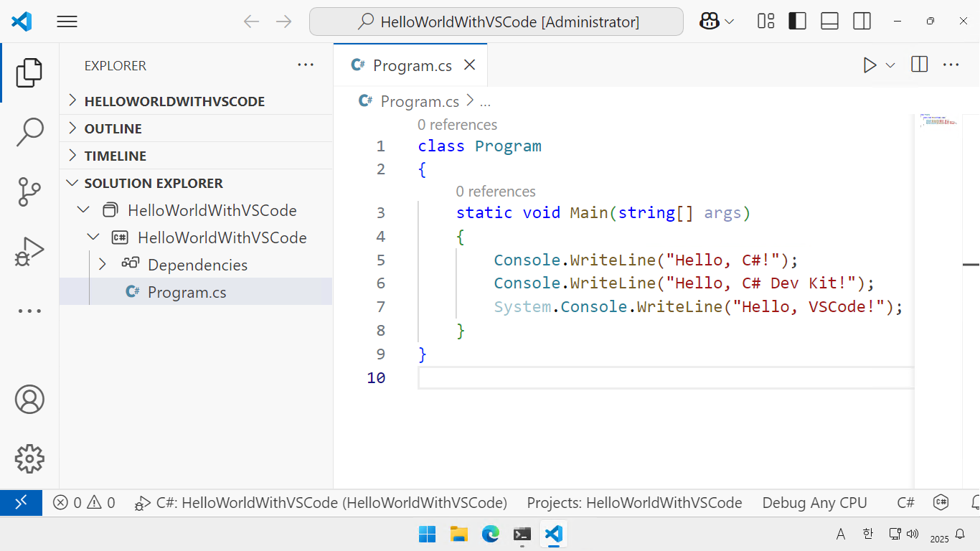Select the Program.cs editor tab
The width and height of the screenshot is (980, 551).
(x=411, y=65)
